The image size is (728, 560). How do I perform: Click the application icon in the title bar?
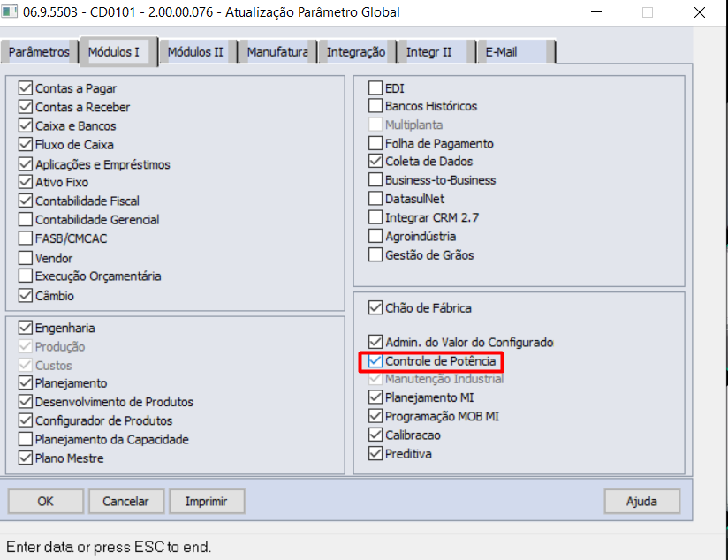10,11
